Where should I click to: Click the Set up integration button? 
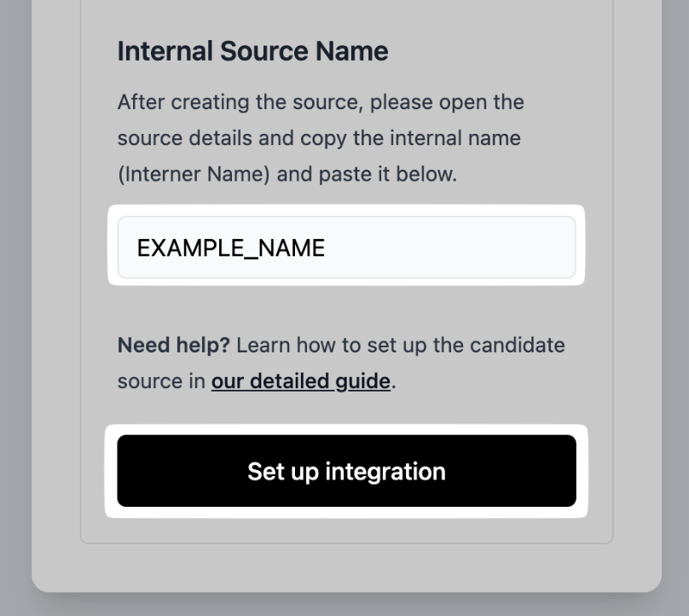tap(346, 471)
